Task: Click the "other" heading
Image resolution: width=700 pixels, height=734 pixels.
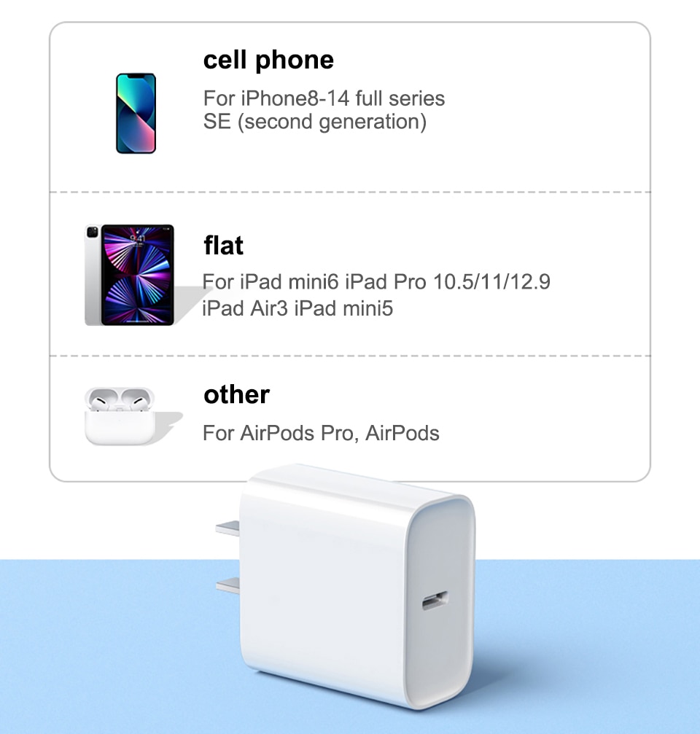Action: [x=236, y=394]
